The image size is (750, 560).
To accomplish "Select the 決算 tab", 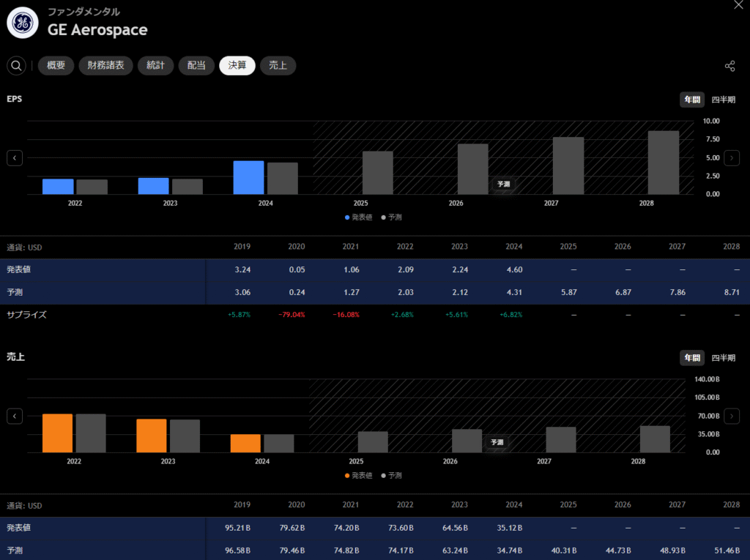I will pos(237,66).
